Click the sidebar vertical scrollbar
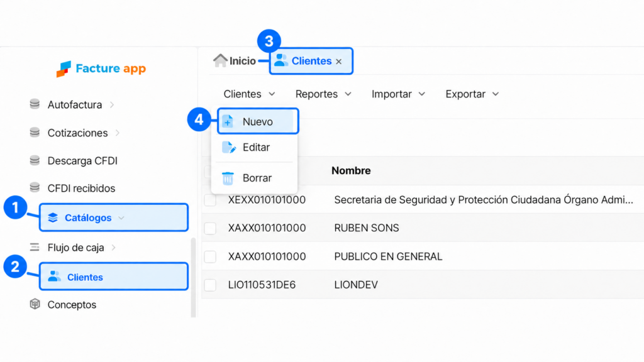Image resolution: width=644 pixels, height=362 pixels. 193,277
